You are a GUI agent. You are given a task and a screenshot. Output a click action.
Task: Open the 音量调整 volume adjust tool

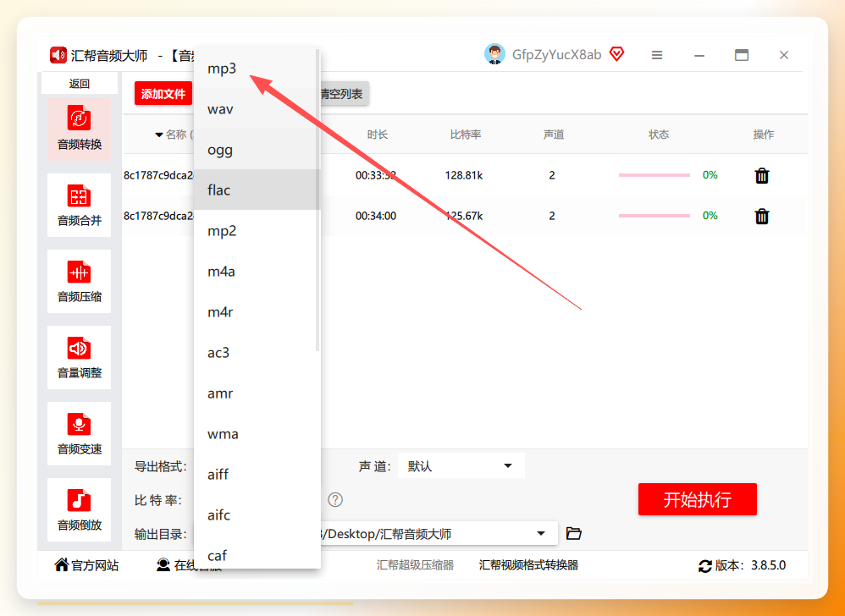pyautogui.click(x=80, y=358)
